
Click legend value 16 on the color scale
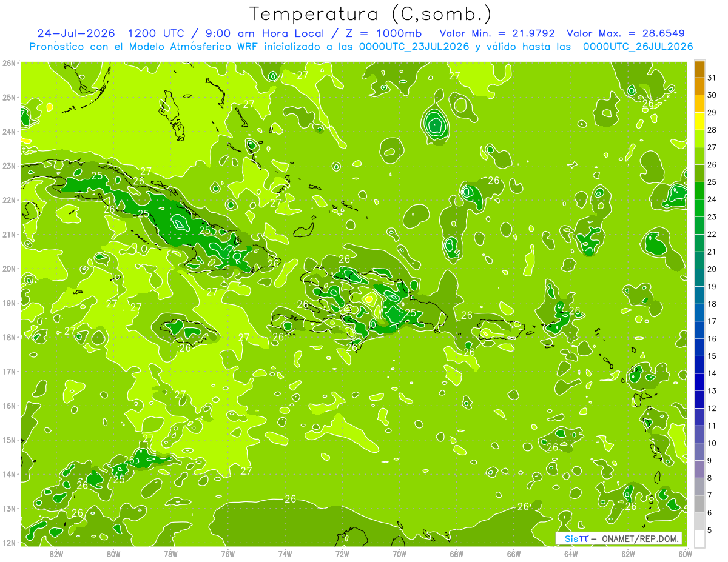point(712,339)
